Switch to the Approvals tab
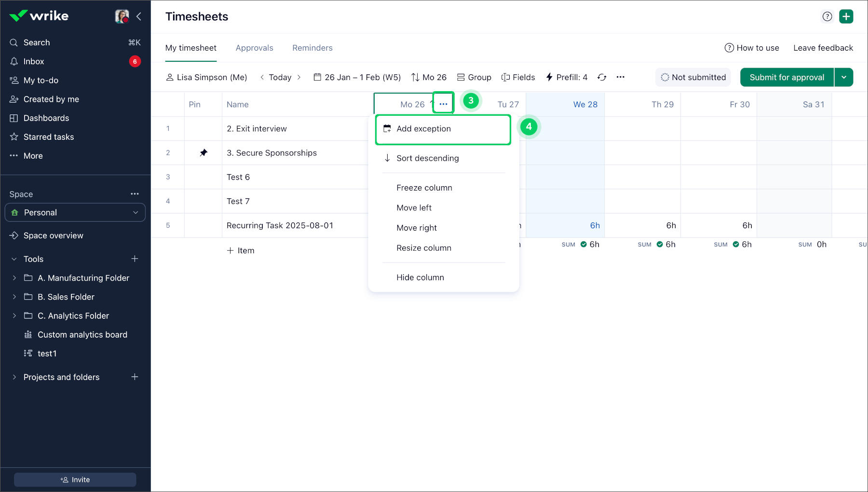Screen dimensions: 868x492 pos(254,48)
